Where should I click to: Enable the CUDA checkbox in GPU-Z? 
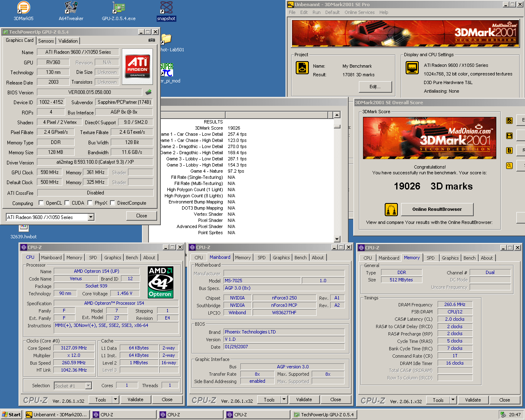click(67, 203)
